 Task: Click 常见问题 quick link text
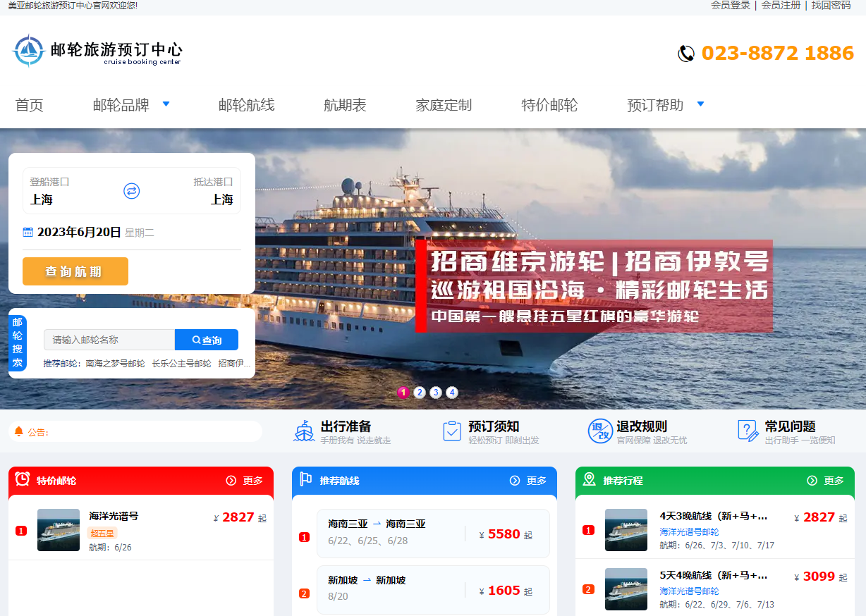coord(790,426)
